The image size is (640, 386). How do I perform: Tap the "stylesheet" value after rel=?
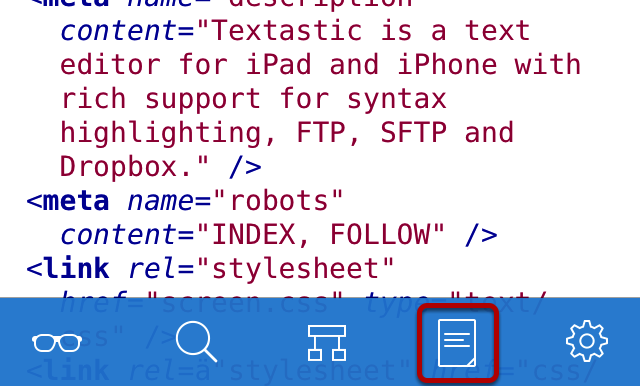(296, 268)
